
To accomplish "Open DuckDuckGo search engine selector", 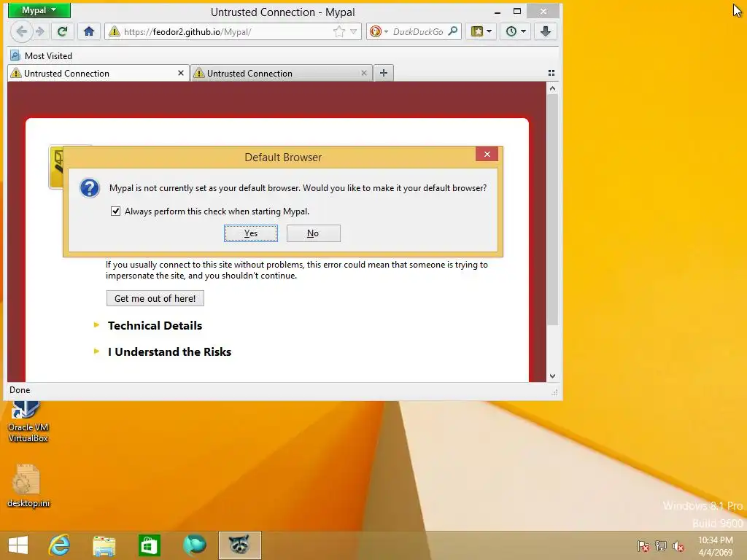I will coord(379,31).
